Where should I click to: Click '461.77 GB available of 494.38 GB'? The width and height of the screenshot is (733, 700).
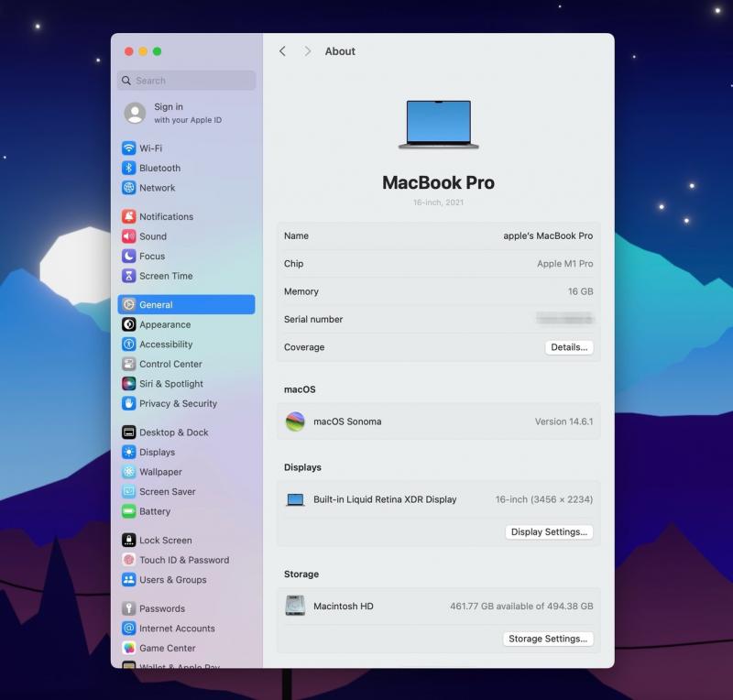[x=521, y=606]
